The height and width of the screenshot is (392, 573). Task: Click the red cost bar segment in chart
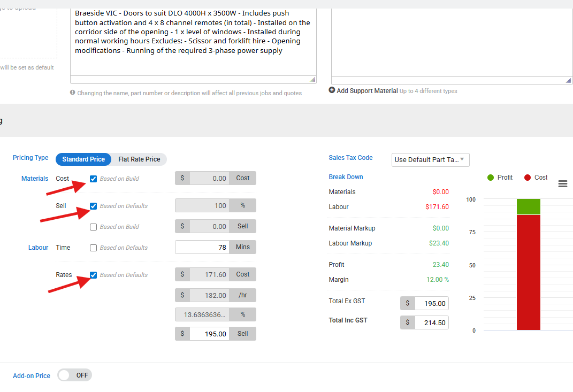click(529, 273)
